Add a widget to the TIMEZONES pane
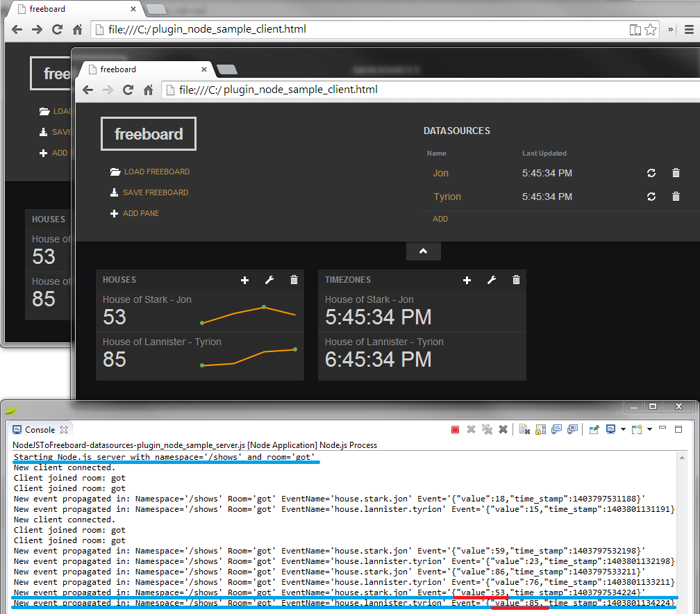This screenshot has height=614, width=700. point(467,280)
